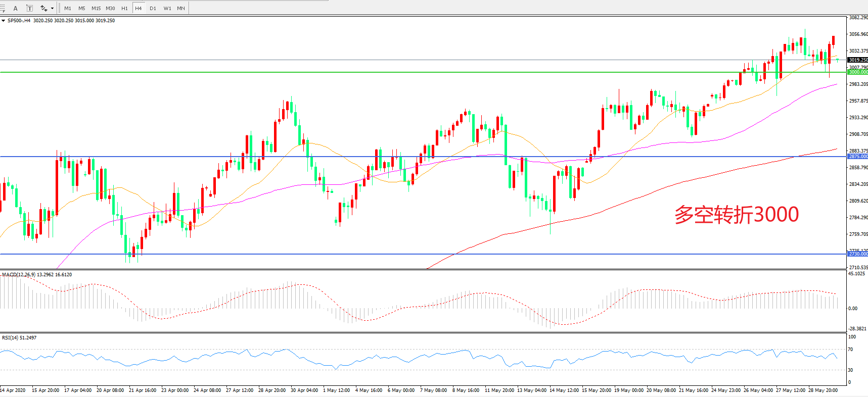This screenshot has height=397, width=868.
Task: Select the Text Label tool
Action: (x=29, y=8)
